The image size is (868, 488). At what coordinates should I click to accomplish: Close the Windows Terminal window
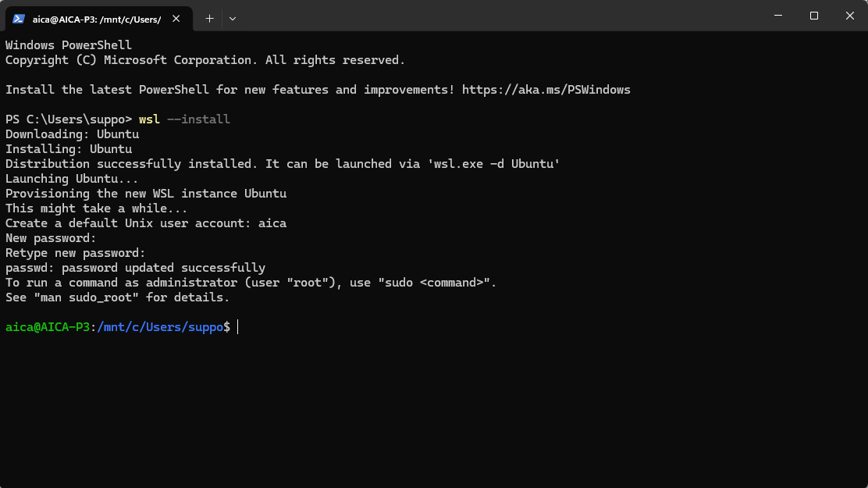point(850,16)
